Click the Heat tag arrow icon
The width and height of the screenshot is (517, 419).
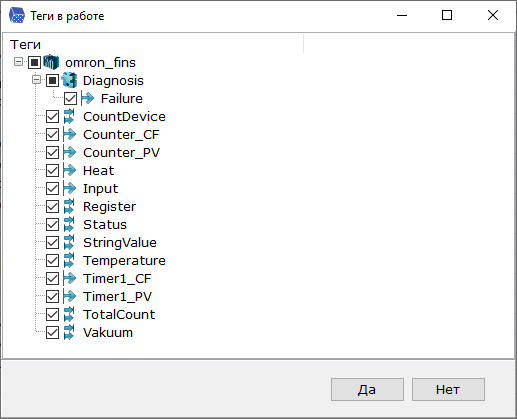69,170
